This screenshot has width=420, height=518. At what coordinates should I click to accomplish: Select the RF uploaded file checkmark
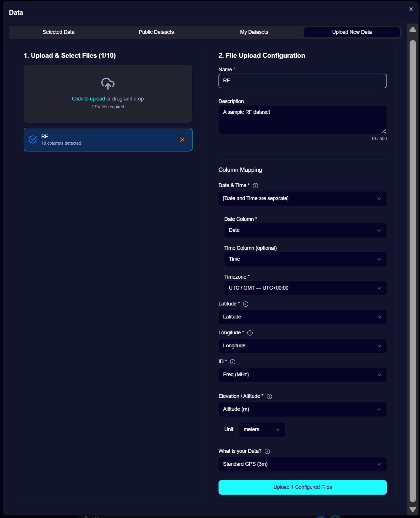33,140
